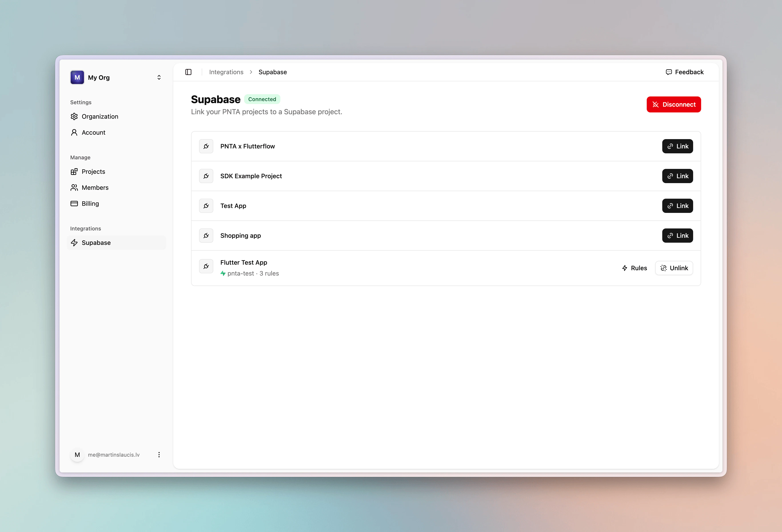
Task: Navigate to Members
Action: pyautogui.click(x=116, y=187)
